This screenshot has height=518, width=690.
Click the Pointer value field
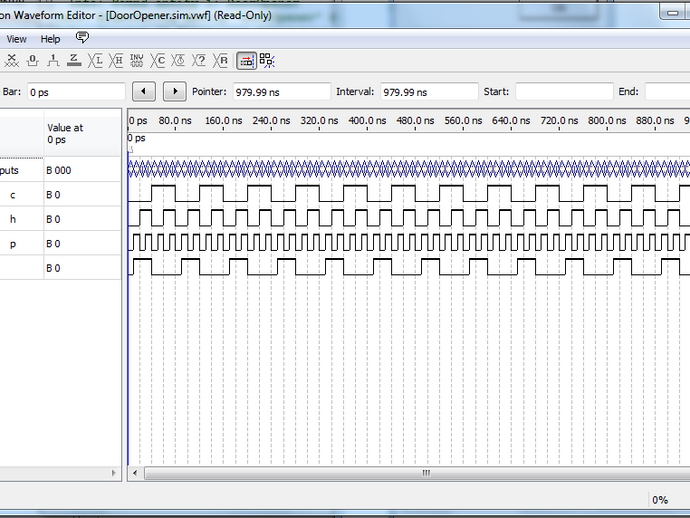[x=282, y=92]
